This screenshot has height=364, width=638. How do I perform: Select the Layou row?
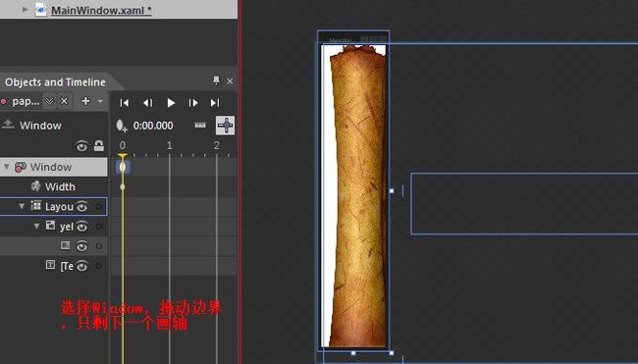click(54, 207)
